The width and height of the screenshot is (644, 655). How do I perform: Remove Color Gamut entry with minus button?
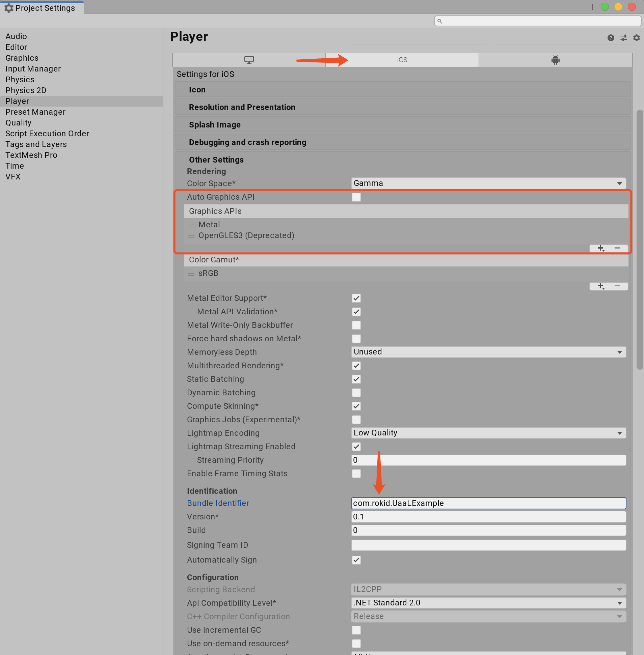[617, 286]
